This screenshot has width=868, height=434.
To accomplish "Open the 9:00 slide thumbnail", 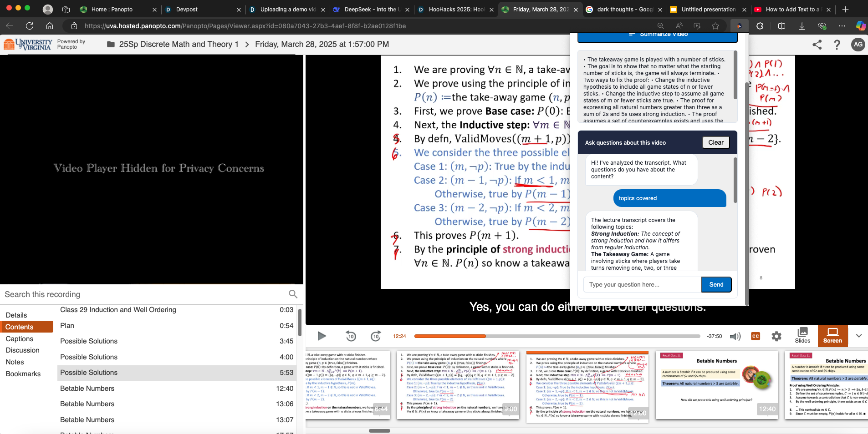I will coord(458,384).
